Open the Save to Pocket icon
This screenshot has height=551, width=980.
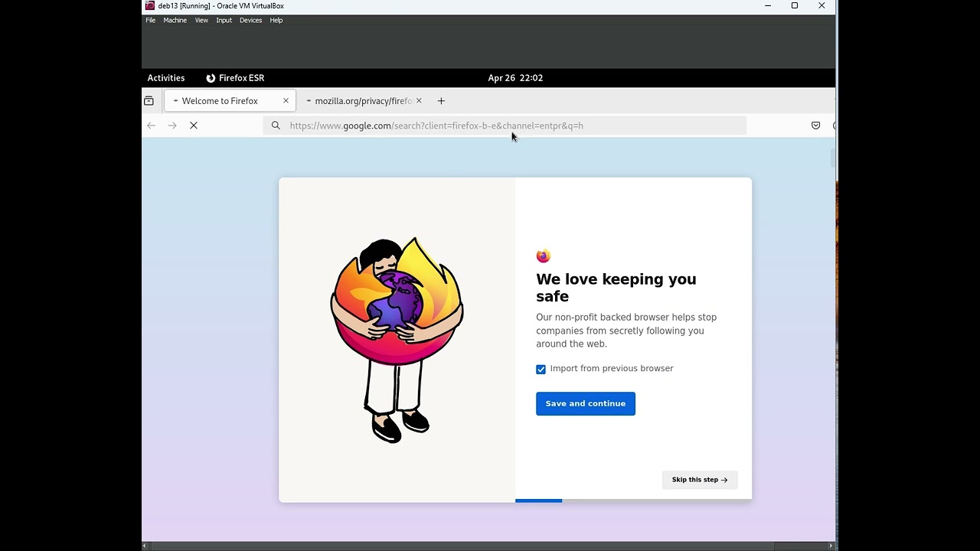(x=816, y=126)
